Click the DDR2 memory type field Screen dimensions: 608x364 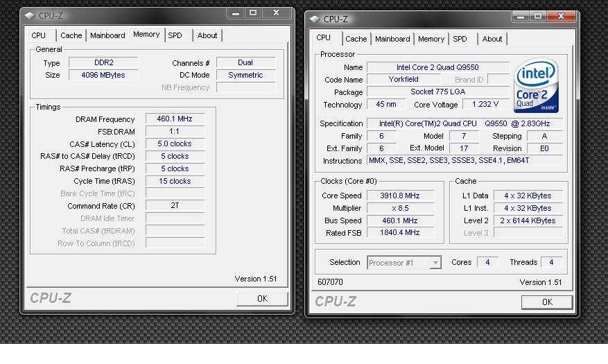point(103,62)
